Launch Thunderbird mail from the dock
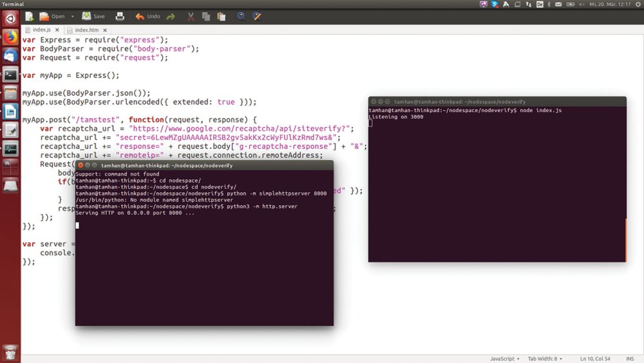The width and height of the screenshot is (644, 363). (x=10, y=56)
